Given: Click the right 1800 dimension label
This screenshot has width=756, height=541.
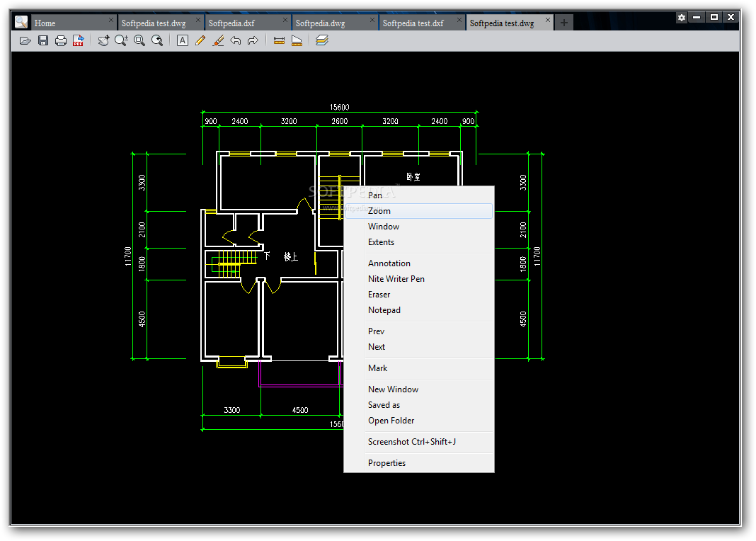Looking at the screenshot, I should coord(523,263).
